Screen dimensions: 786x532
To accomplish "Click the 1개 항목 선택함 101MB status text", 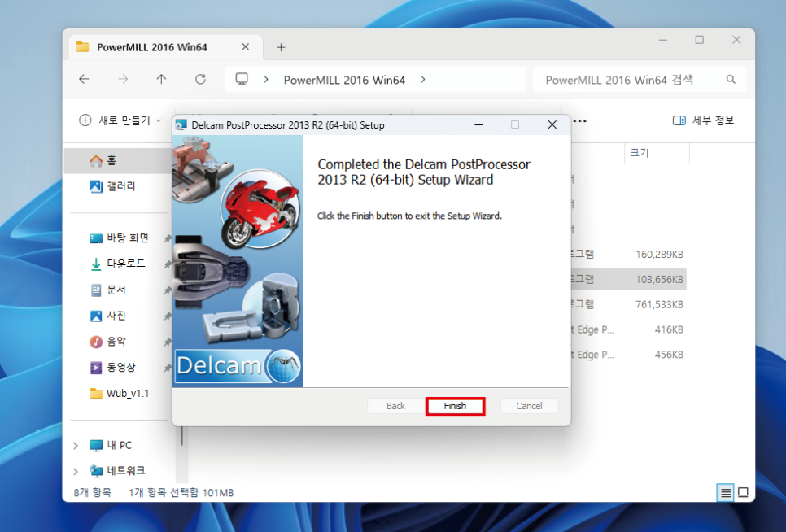I will [x=181, y=493].
